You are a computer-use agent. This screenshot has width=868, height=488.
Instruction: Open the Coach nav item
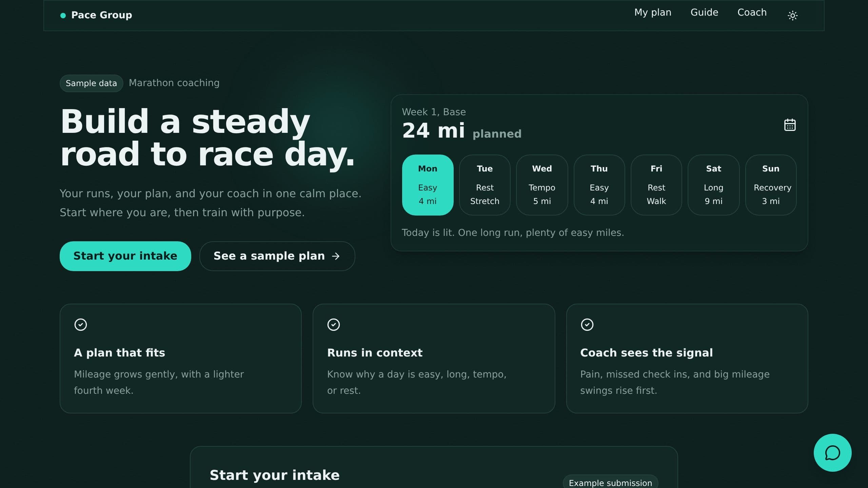pyautogui.click(x=752, y=13)
